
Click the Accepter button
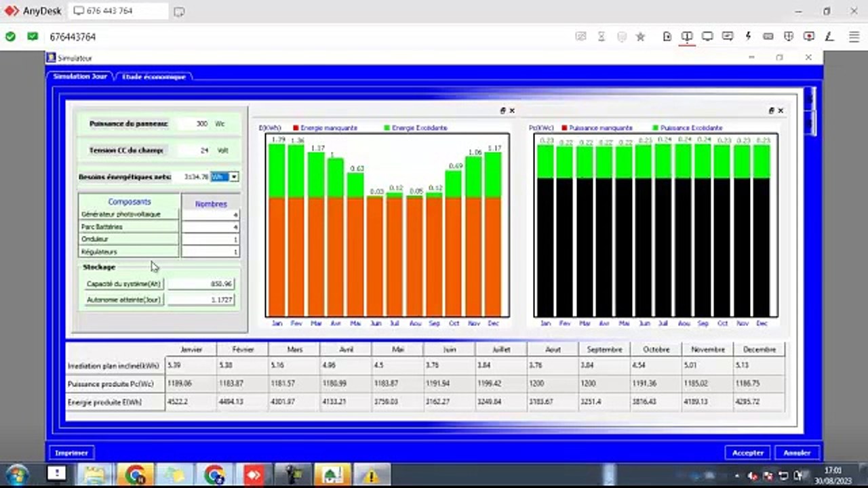tap(748, 452)
